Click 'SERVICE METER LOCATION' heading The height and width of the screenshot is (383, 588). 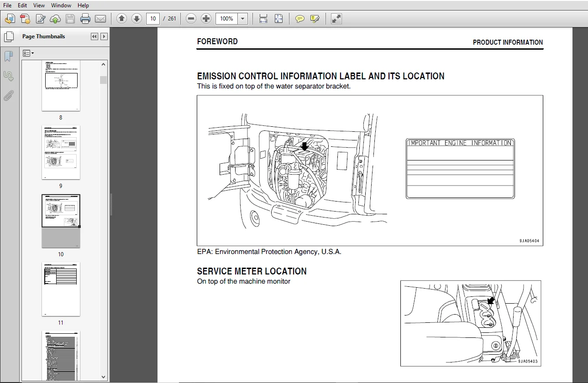252,271
